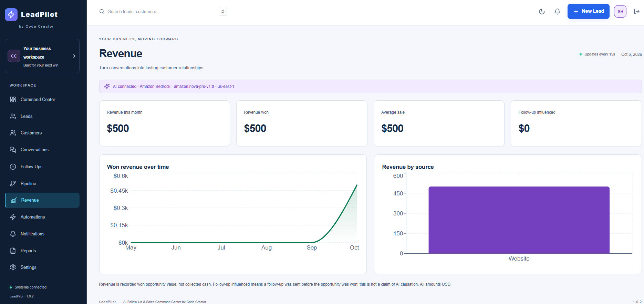Image resolution: width=644 pixels, height=304 pixels.
Task: Click the Sep label on time chart
Action: (312, 248)
